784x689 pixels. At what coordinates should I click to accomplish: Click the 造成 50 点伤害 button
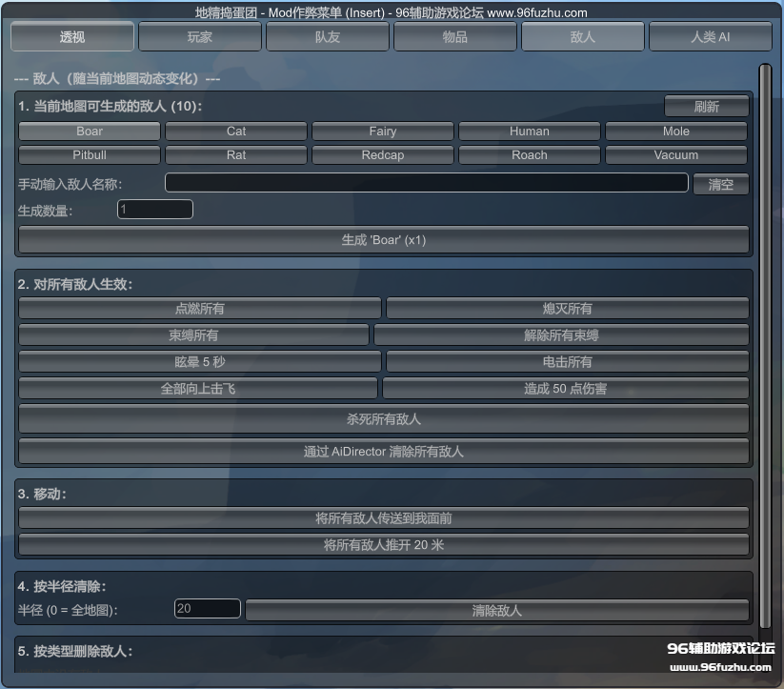click(566, 389)
